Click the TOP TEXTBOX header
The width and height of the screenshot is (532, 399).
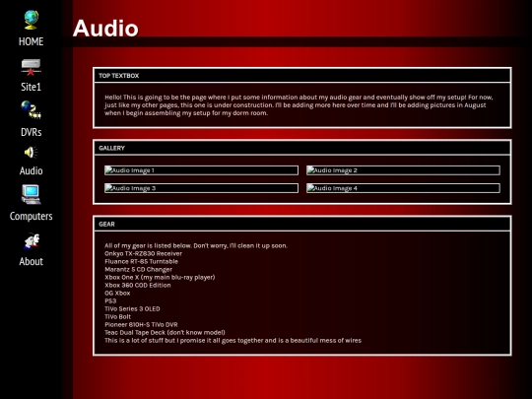302,75
